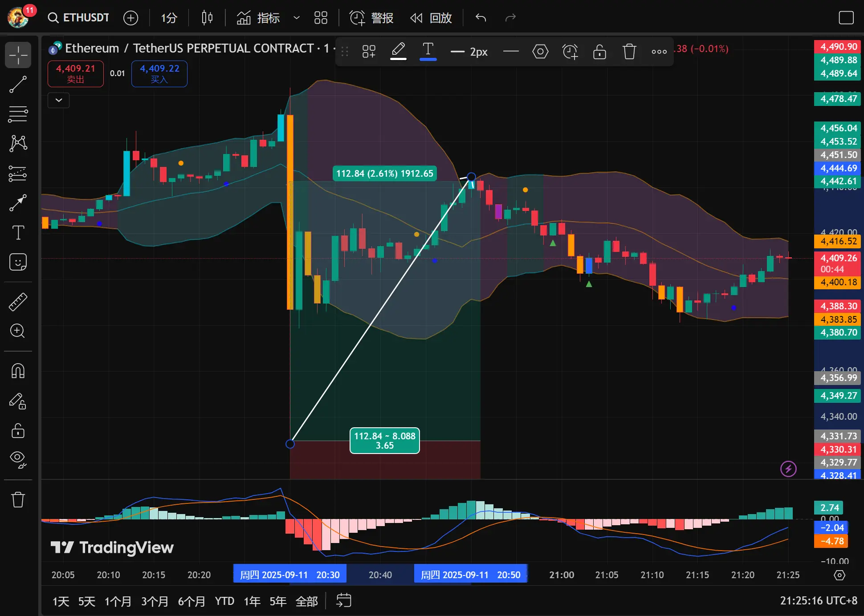Start 回放 bar replay

[x=431, y=18]
